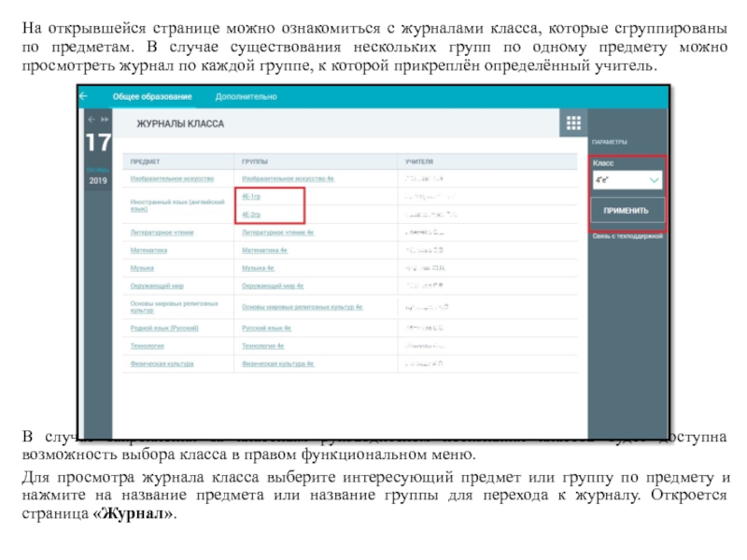The width and height of the screenshot is (747, 560).
Task: Go to next date with right arrow
Action: (x=105, y=119)
